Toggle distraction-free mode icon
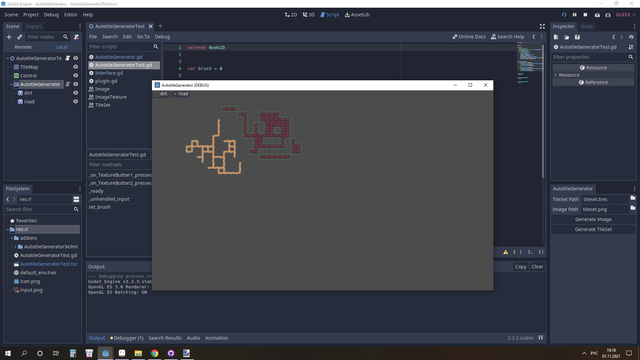Screen dimensions: 640x360 [x=542, y=26]
